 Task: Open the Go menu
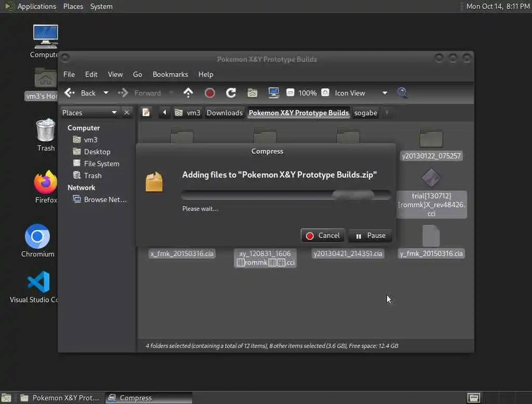[x=137, y=74]
